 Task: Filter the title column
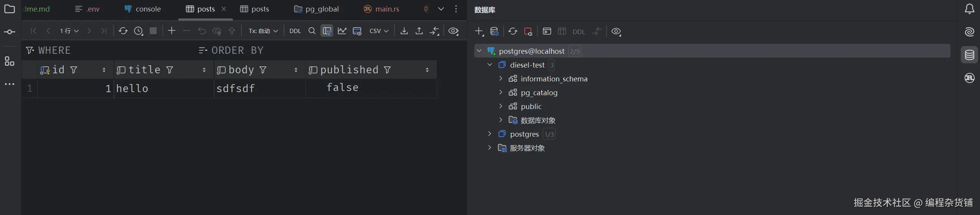pyautogui.click(x=170, y=70)
